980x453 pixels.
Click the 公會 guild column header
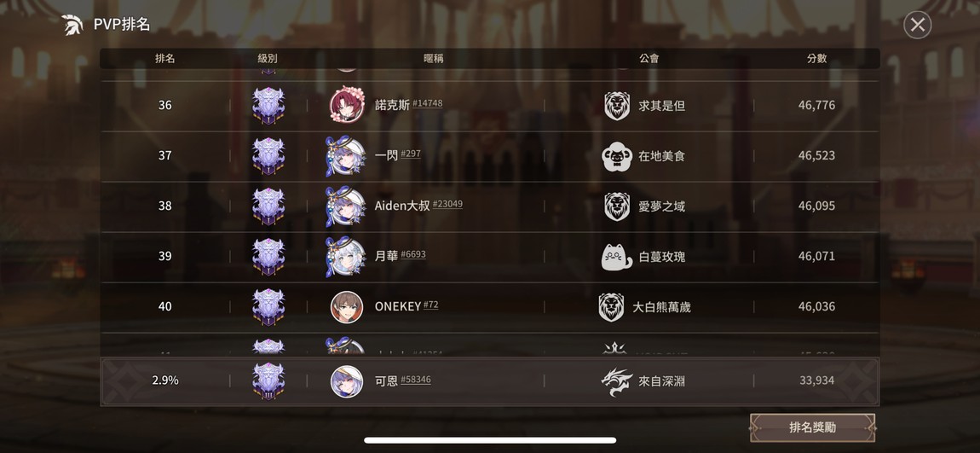click(x=649, y=58)
